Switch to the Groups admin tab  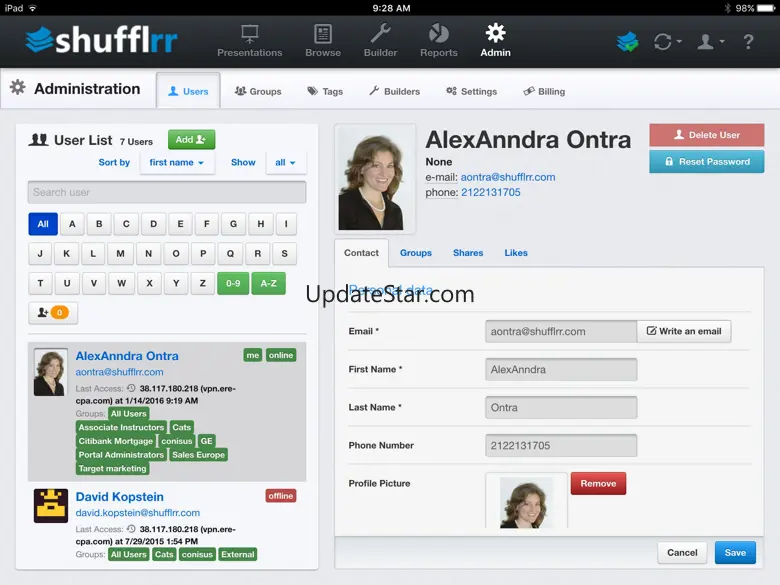pos(258,92)
